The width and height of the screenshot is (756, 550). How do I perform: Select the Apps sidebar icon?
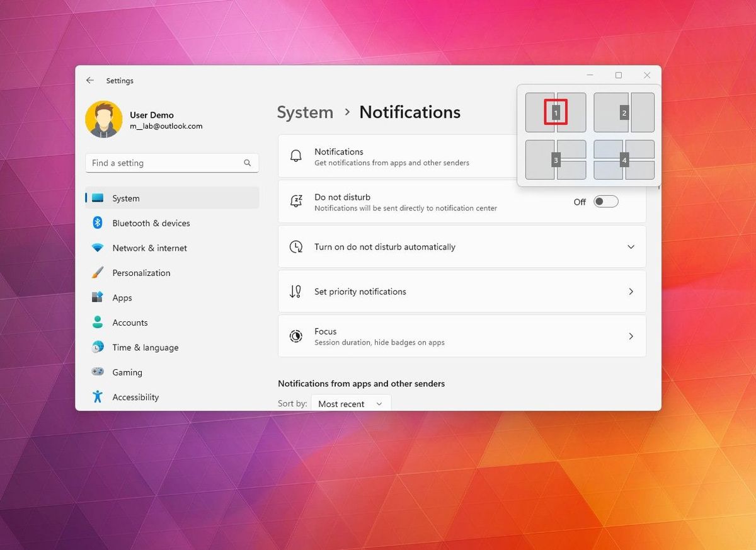[99, 297]
